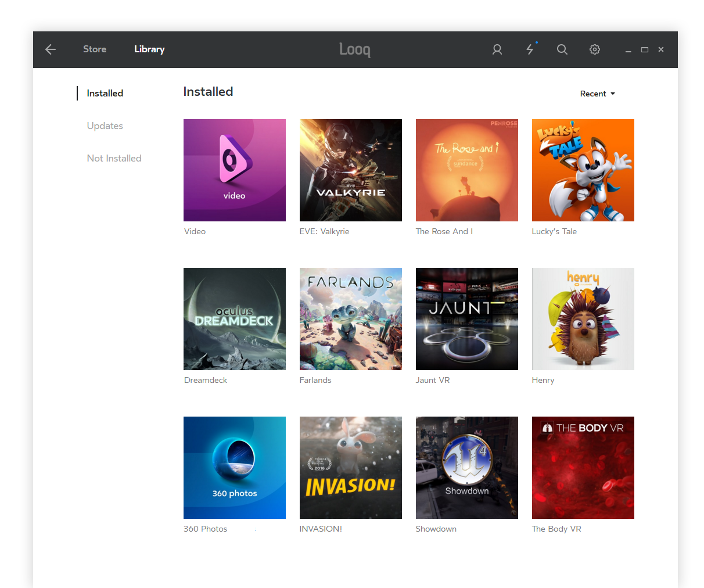704x588 pixels.
Task: Open the Oculus Dreamdeck cover art
Action: (235, 319)
